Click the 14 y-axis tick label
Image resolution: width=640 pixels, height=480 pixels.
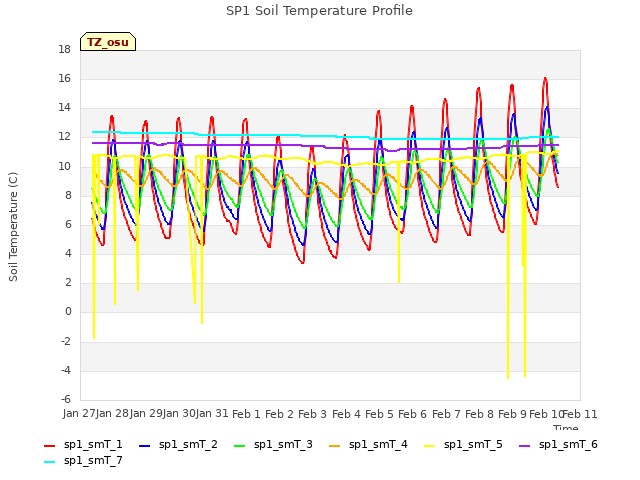coord(64,108)
